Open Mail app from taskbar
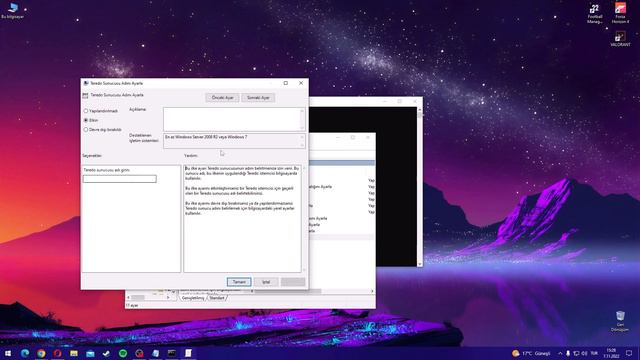Image resolution: width=640 pixels, height=360 pixels. tap(90, 353)
